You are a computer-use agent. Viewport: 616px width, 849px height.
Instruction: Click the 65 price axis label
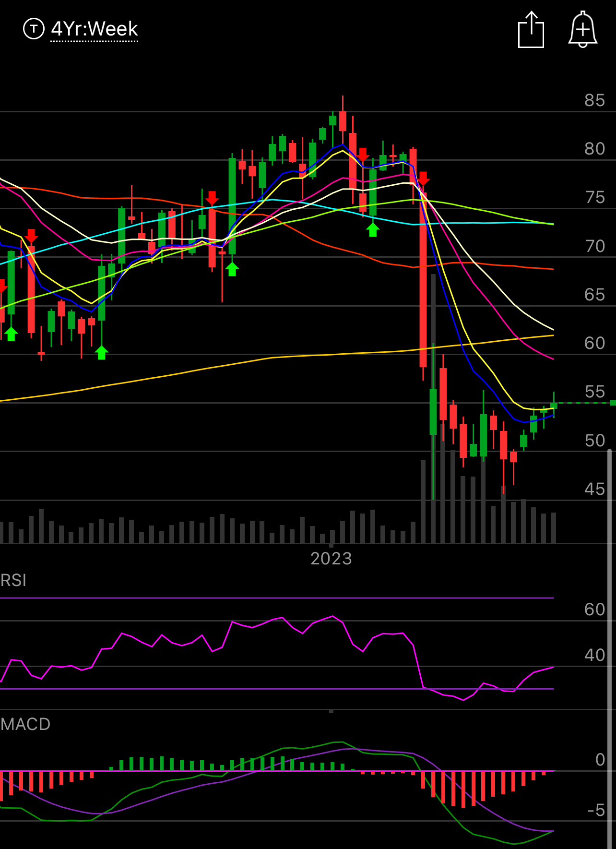click(594, 295)
